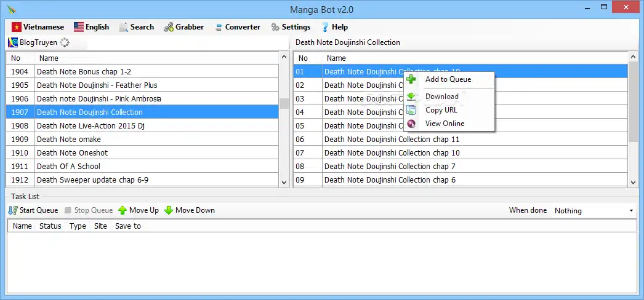Click the No column header in manga list
This screenshot has width=644, height=300.
[x=20, y=58]
